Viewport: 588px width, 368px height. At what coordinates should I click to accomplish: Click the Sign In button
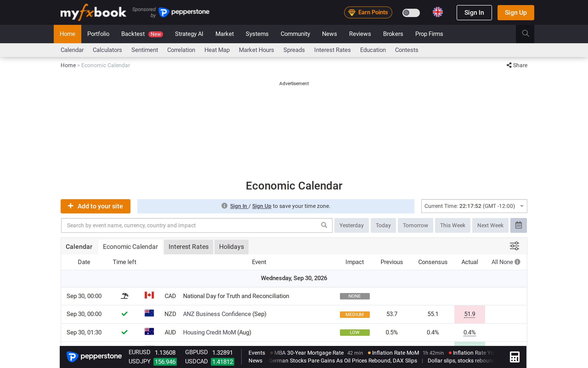click(x=474, y=13)
